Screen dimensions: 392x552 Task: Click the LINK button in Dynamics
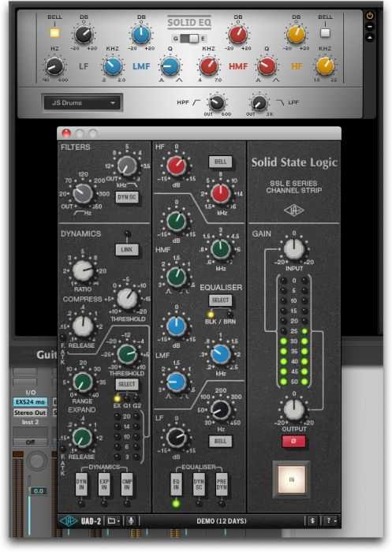(x=127, y=250)
